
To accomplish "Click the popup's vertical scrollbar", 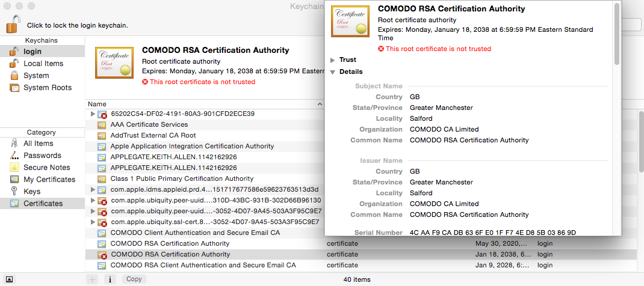I will pos(617,34).
